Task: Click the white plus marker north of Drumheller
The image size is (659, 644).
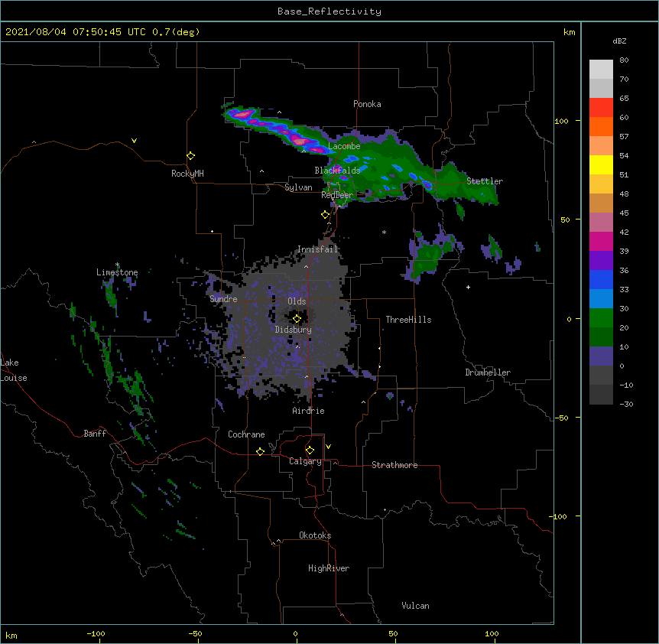Action: (468, 287)
